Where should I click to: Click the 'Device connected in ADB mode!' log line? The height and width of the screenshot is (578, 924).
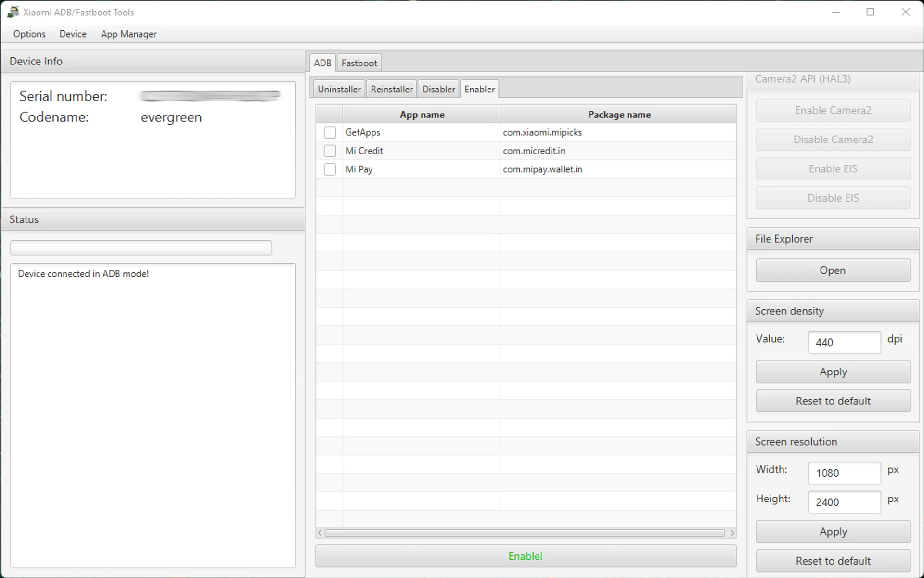83,274
